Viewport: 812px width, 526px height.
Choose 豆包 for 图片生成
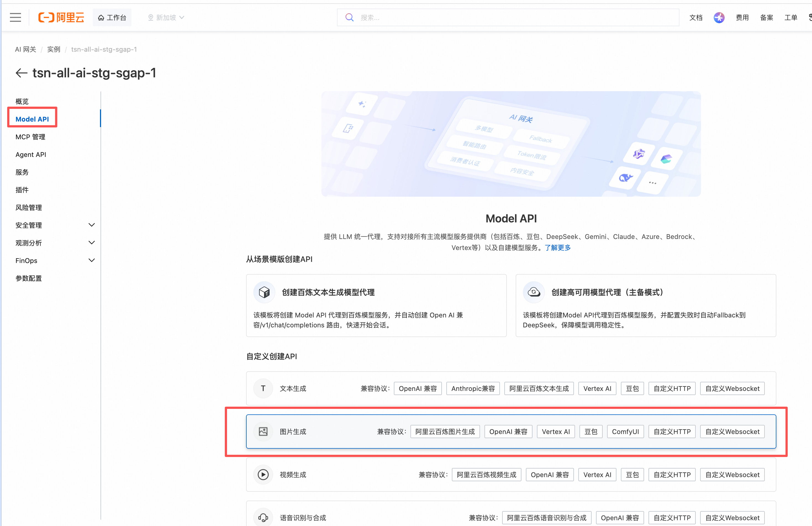[x=591, y=432]
